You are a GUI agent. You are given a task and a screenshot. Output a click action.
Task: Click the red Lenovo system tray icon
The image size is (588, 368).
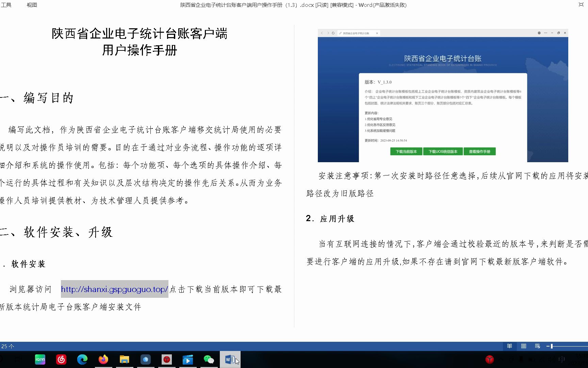(490, 359)
